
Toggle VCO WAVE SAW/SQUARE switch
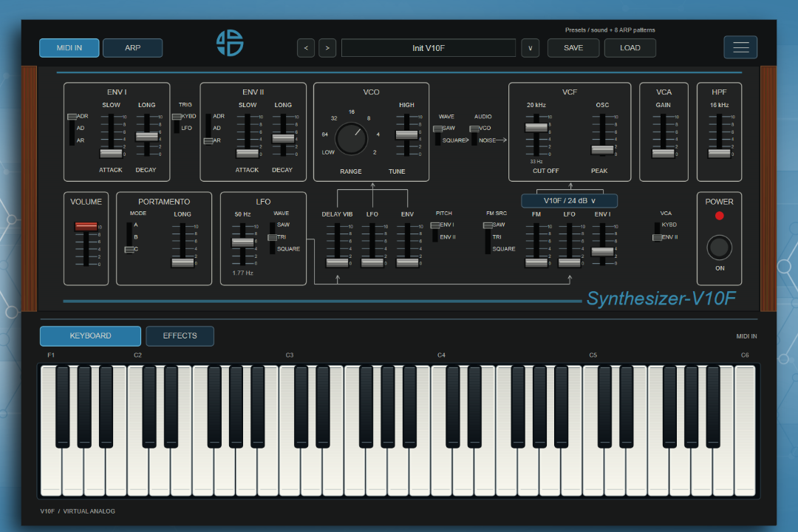[x=437, y=134]
